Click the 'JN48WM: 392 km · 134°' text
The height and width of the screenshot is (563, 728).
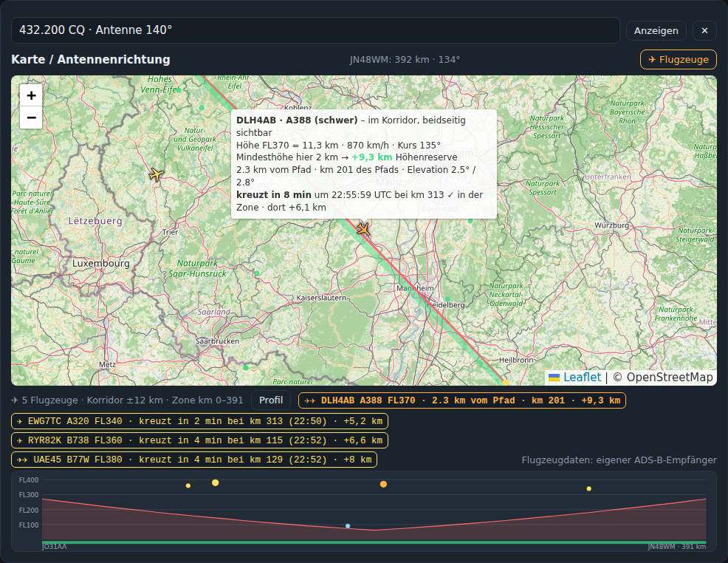[405, 60]
